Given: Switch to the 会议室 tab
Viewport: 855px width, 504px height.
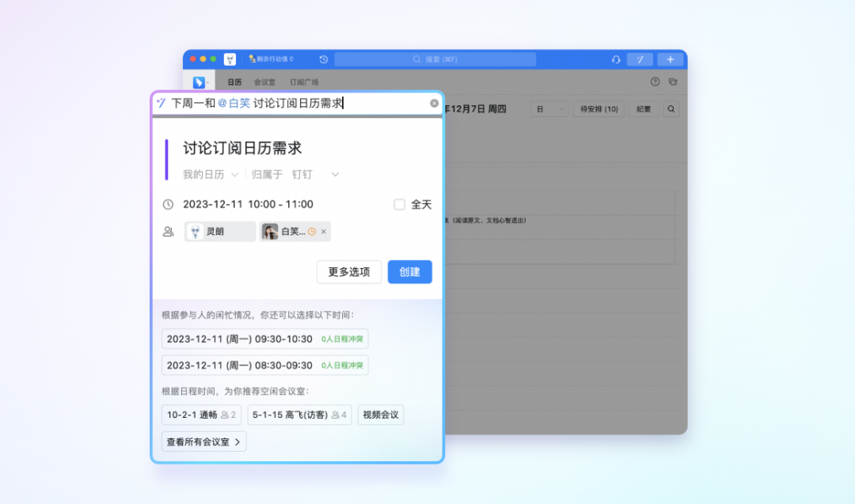Looking at the screenshot, I should click(264, 81).
